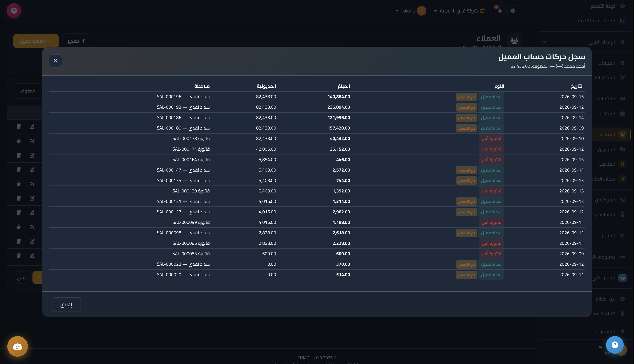Click the التقارير reports icon
This screenshot has width=634, height=364.
pyautogui.click(x=622, y=236)
